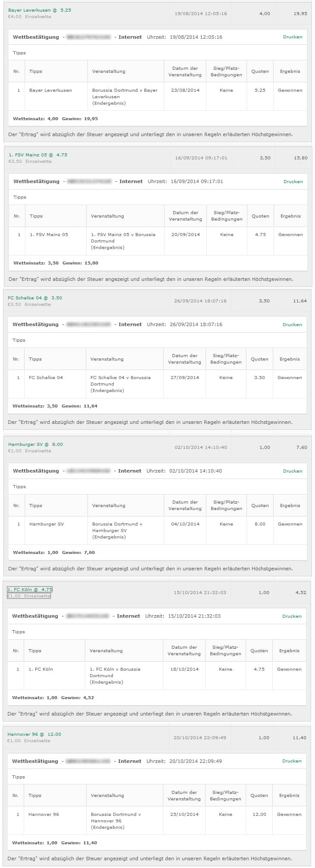Screen dimensions: 315x868
Task: Collapse the Hamburger SV @ 8.00 bet
Action: (x=35, y=444)
